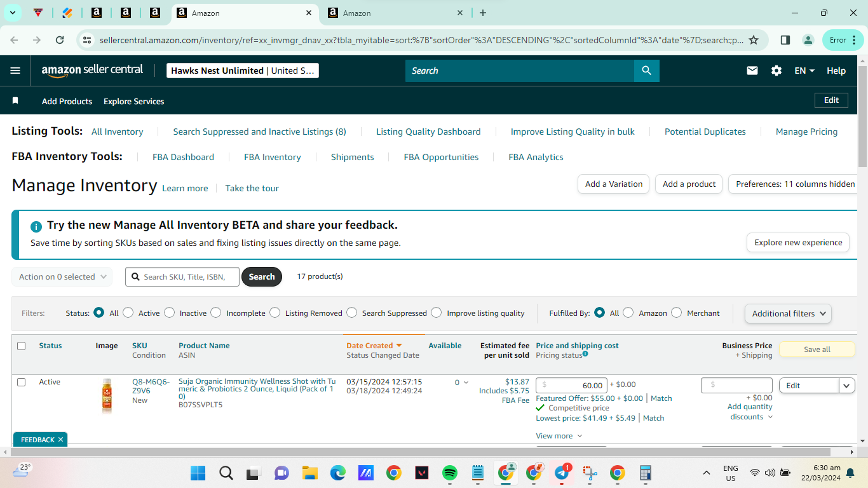Expand the Additional filters dropdown

788,313
